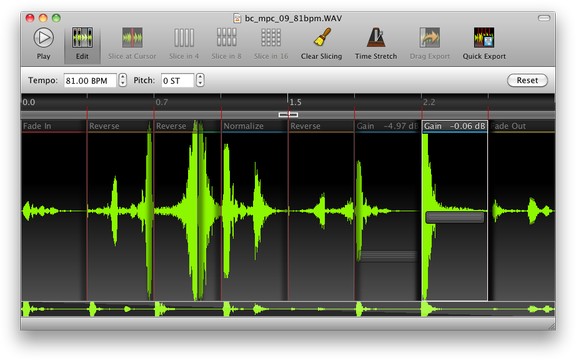This screenshot has width=576, height=360.
Task: Click the Tempo 81.00 BPM field
Action: [x=90, y=80]
